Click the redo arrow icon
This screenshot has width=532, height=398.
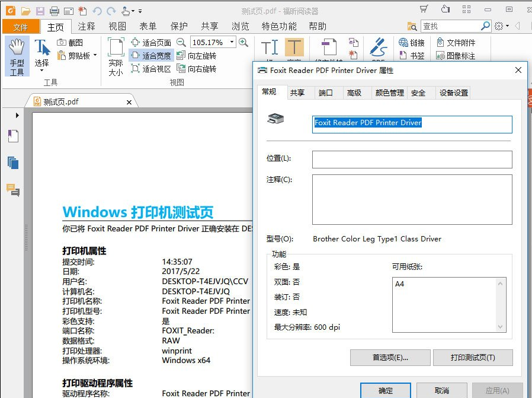[x=111, y=11]
